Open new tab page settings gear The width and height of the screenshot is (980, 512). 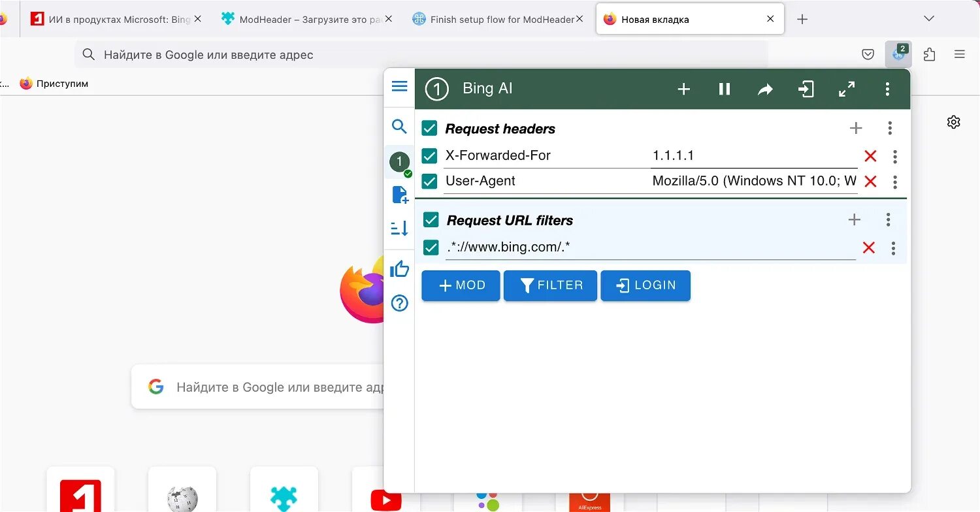click(x=954, y=122)
